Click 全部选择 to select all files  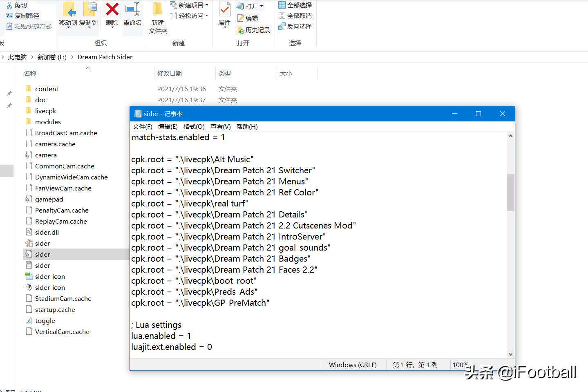point(295,5)
